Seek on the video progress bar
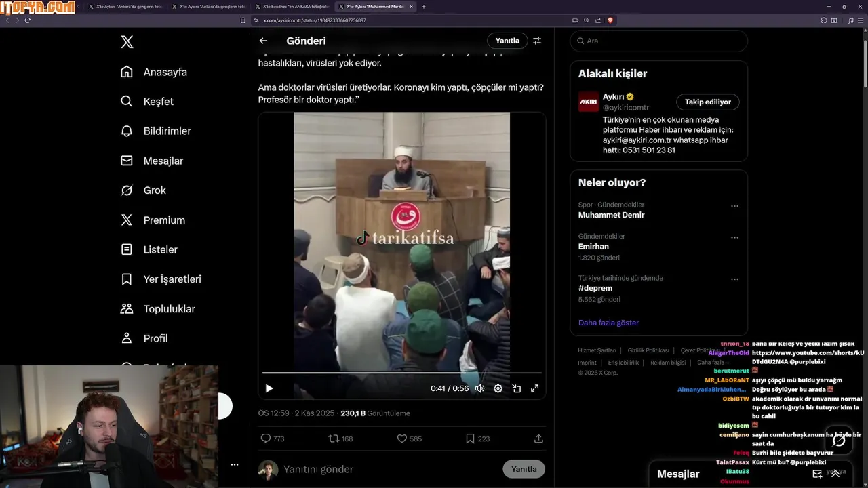The width and height of the screenshot is (868, 488). pyautogui.click(x=401, y=373)
